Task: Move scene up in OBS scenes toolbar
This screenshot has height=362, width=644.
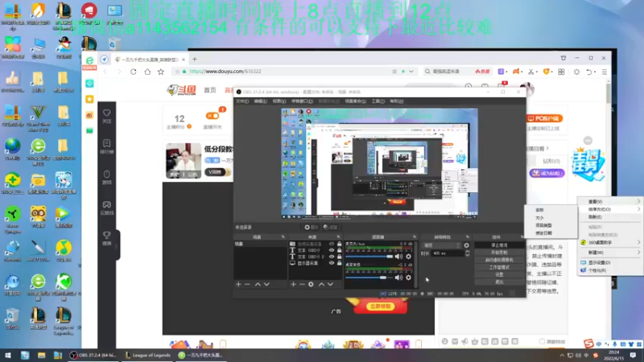Action: (x=258, y=284)
